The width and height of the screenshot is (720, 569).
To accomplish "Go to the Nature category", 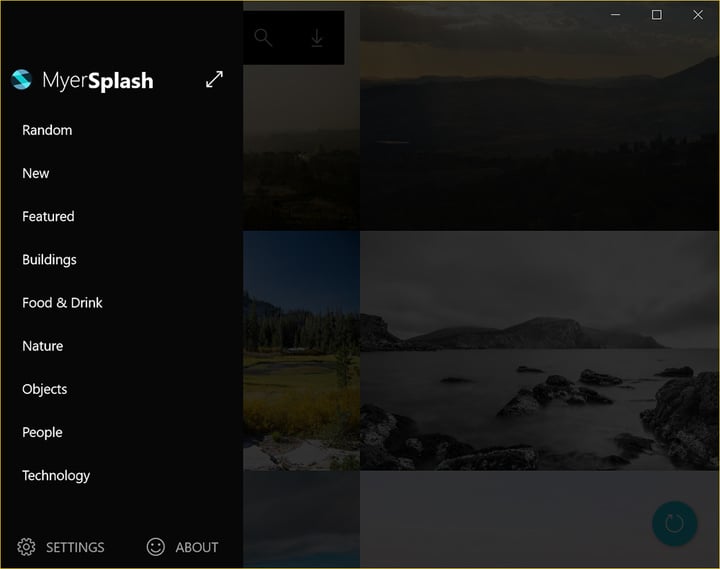I will [x=43, y=346].
